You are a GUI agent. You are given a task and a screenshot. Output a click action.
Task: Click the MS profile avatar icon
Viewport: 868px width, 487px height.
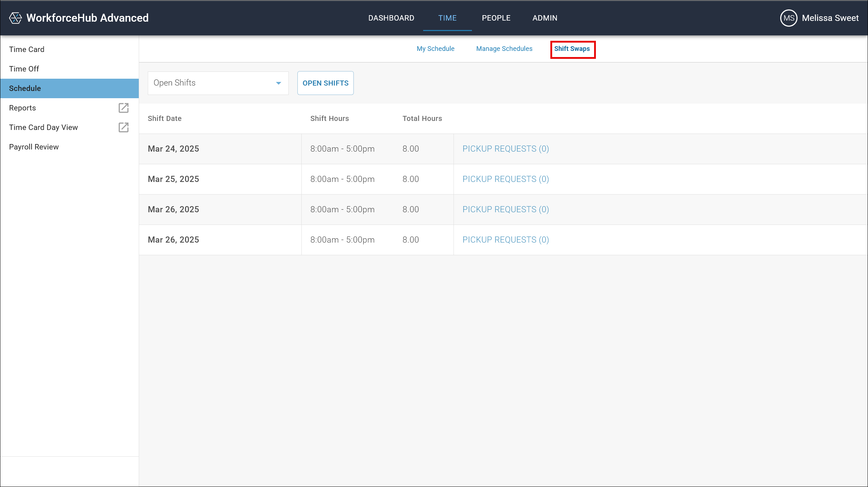(x=788, y=18)
